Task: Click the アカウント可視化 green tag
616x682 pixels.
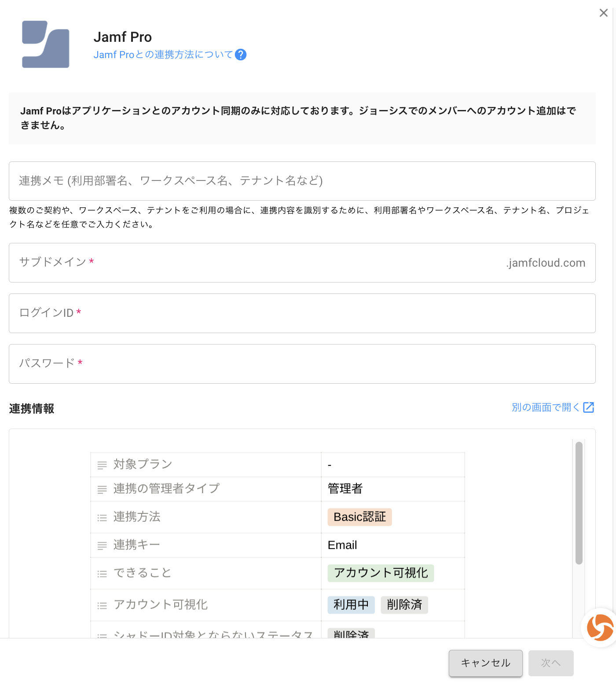Action: (x=381, y=573)
